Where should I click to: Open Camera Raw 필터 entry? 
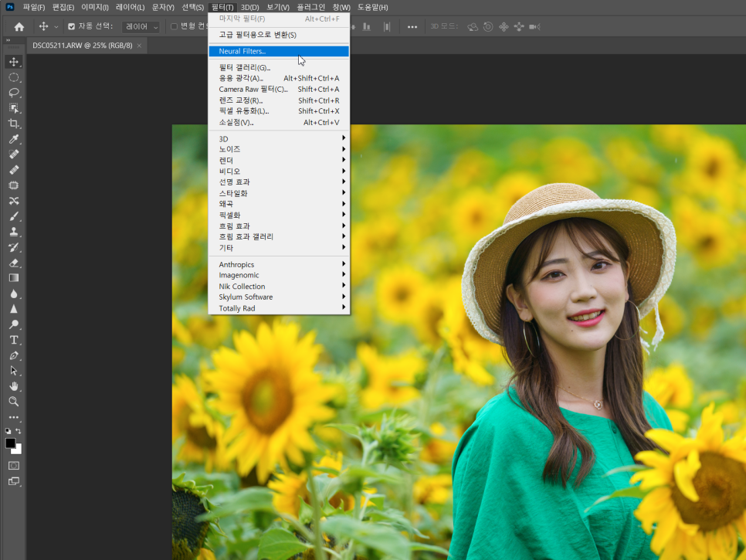click(279, 89)
